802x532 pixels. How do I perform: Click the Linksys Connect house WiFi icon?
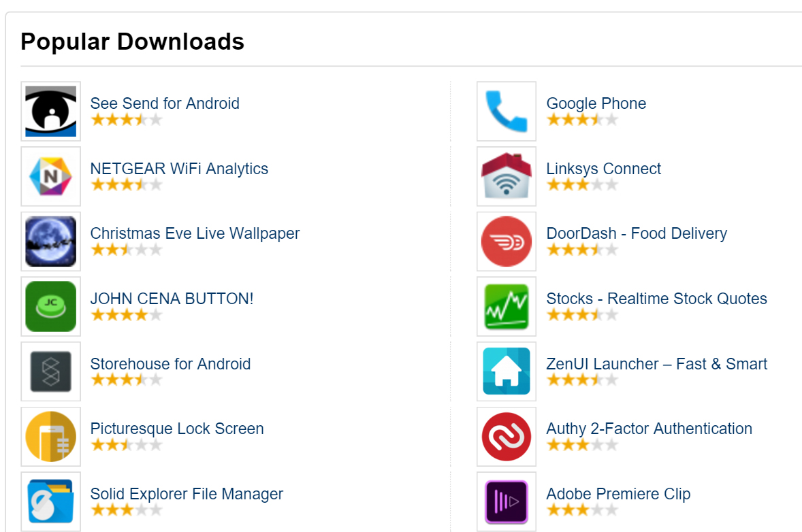tap(507, 176)
